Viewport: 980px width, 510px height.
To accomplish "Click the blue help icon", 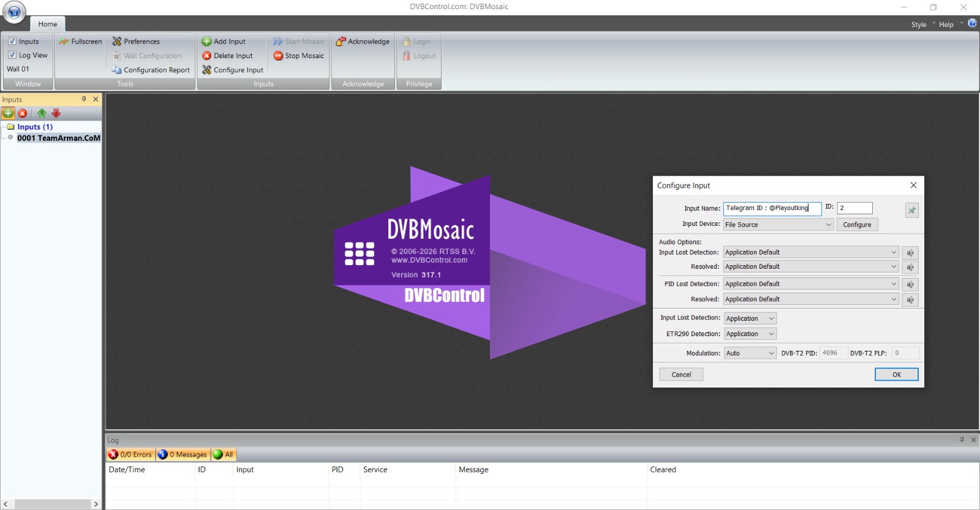I will [x=972, y=23].
